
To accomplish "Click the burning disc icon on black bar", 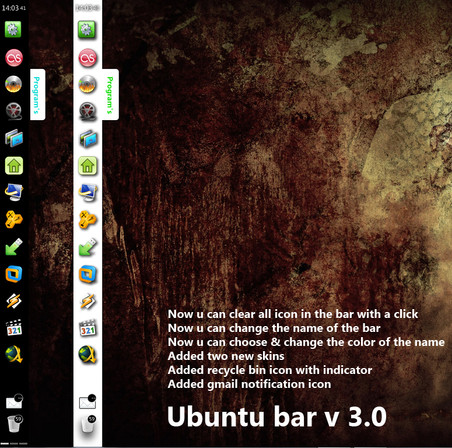I will [x=14, y=84].
